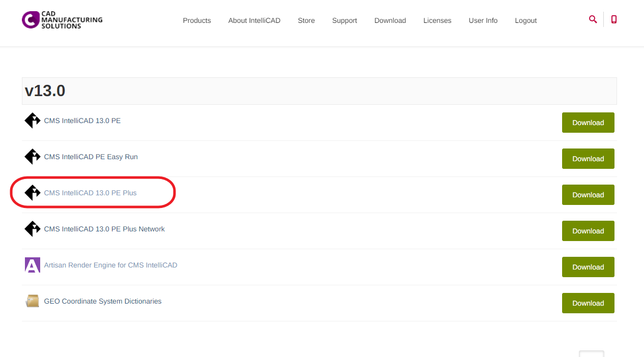The width and height of the screenshot is (644, 357).
Task: Click the mobile phone icon in header
Action: (x=614, y=19)
